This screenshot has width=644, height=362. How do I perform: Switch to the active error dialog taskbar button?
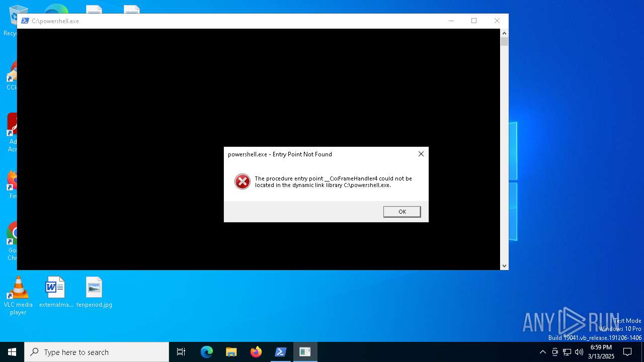pos(305,352)
